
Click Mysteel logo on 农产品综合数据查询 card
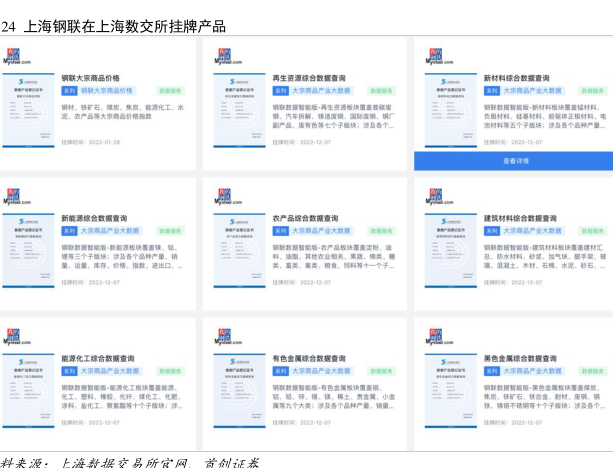(x=228, y=197)
